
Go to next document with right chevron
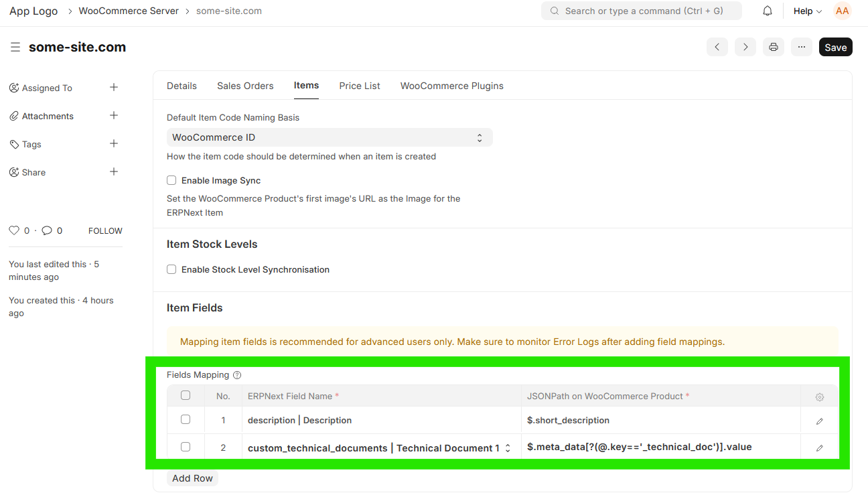click(745, 47)
